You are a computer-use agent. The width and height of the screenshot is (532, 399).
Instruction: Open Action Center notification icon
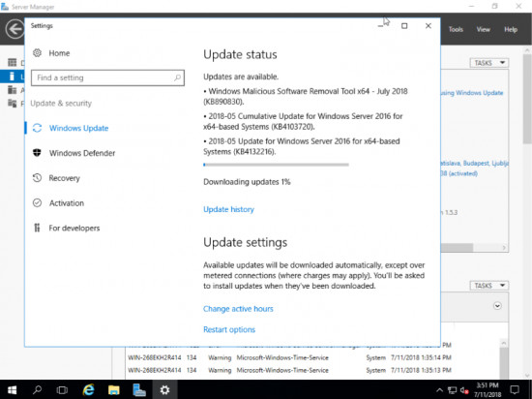(x=515, y=390)
